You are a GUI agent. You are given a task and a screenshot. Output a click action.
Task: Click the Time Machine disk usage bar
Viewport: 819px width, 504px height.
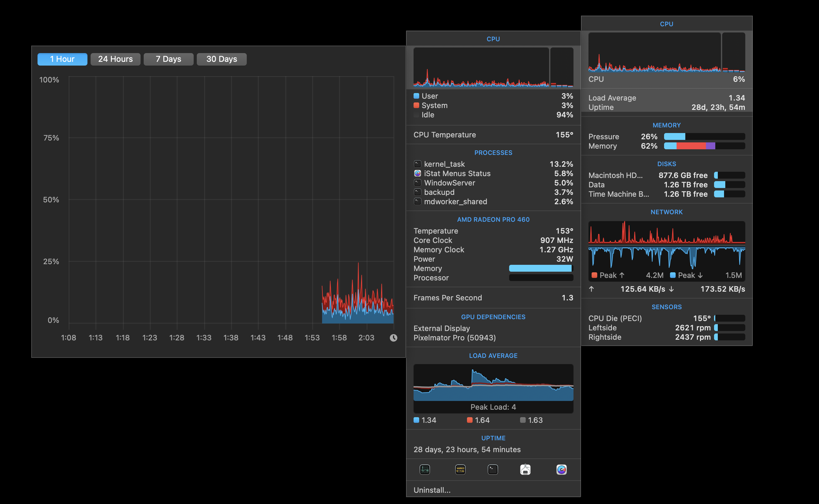729,194
